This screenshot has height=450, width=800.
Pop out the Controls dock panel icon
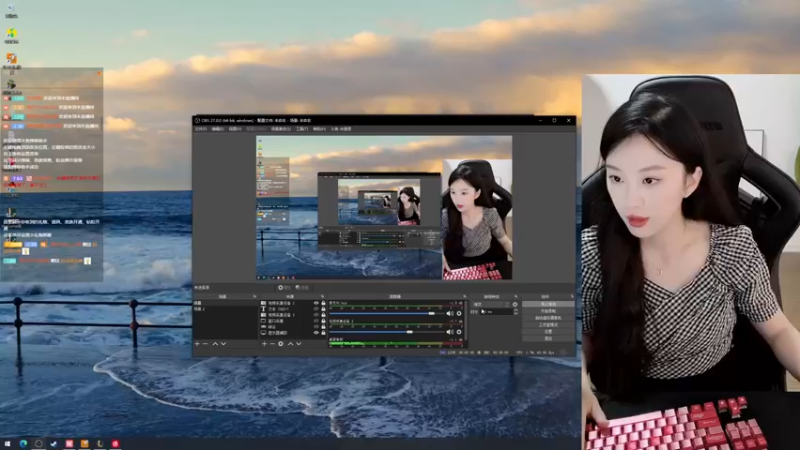click(572, 296)
